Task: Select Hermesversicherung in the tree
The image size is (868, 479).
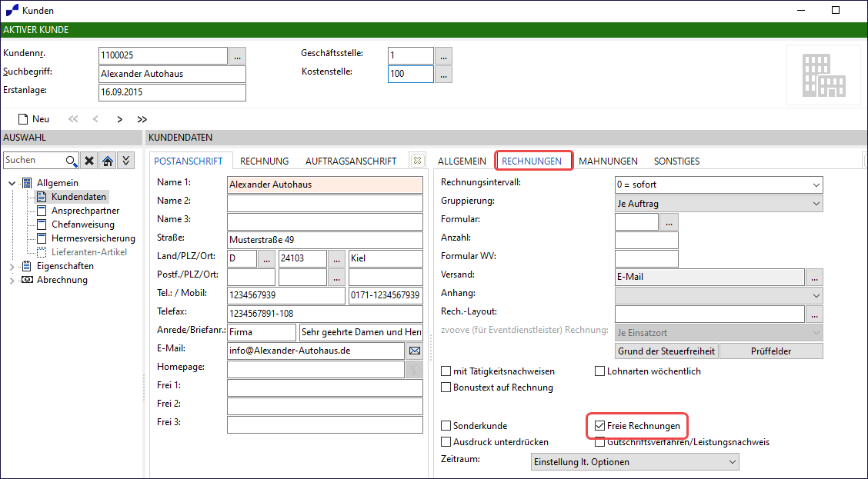Action: point(93,238)
